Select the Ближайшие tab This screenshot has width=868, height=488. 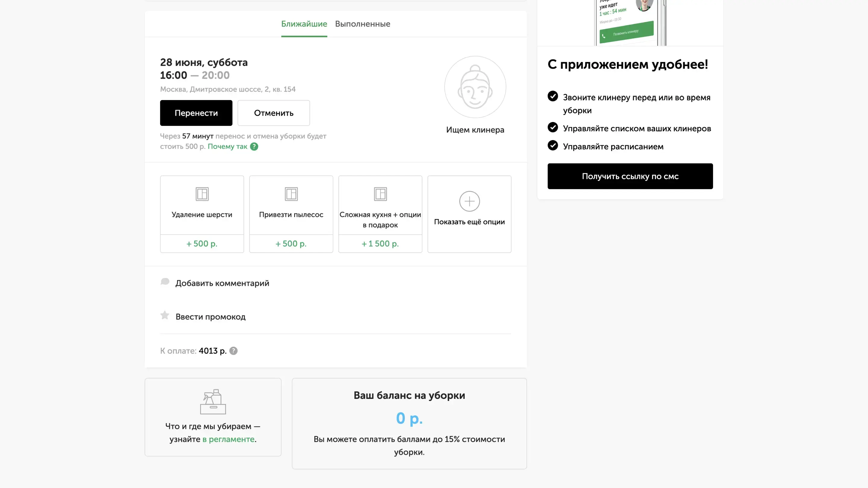(x=304, y=24)
